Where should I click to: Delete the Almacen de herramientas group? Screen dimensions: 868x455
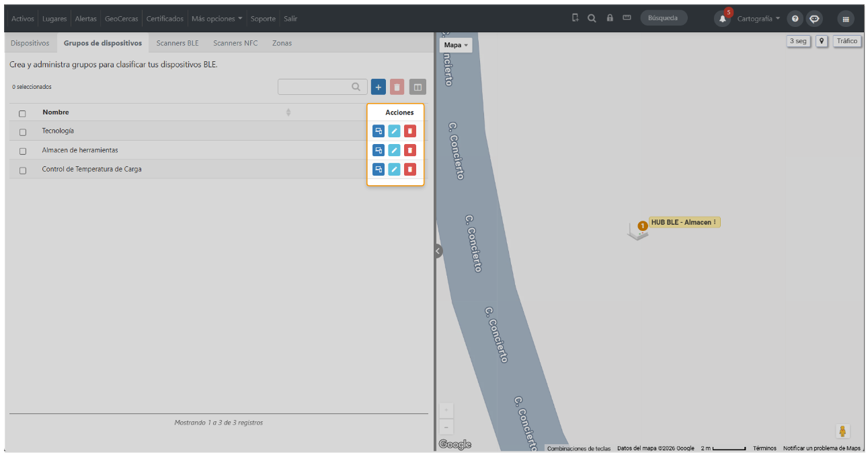410,150
